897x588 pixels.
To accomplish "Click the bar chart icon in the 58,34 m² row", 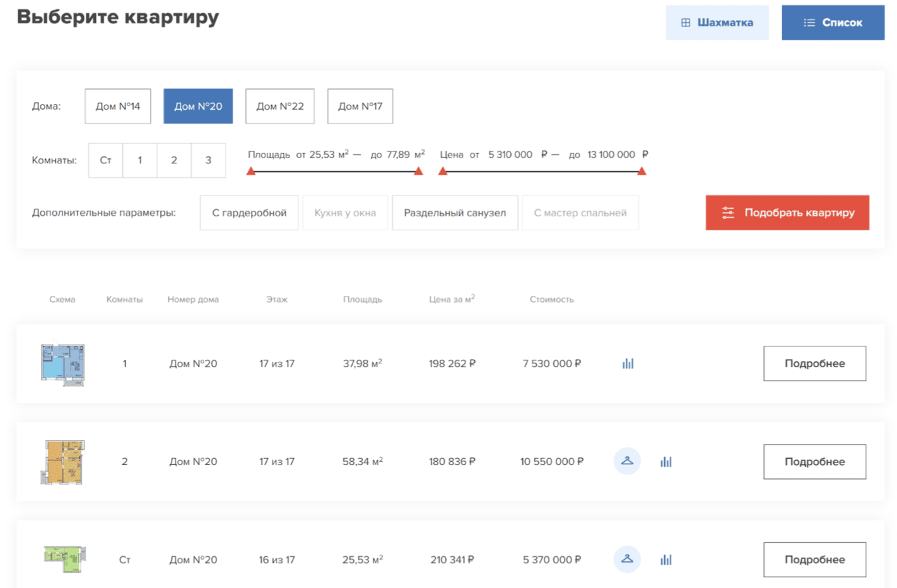I will [x=665, y=462].
